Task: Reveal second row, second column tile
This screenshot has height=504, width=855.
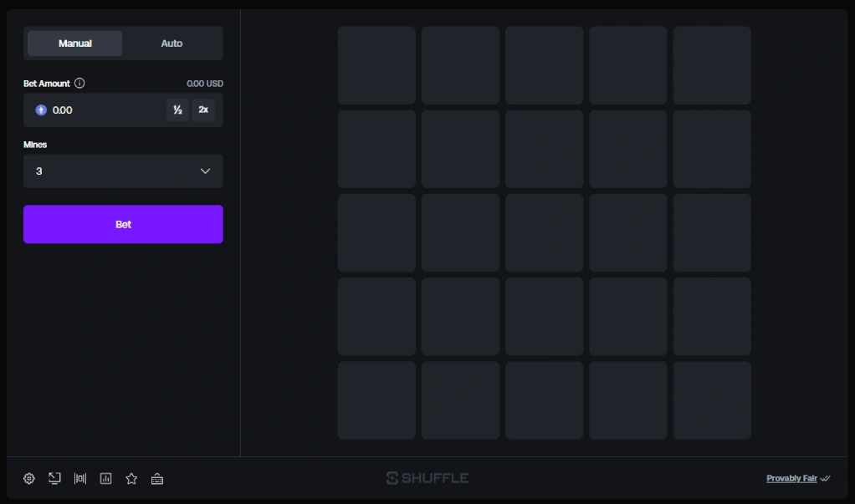Action: coord(460,150)
